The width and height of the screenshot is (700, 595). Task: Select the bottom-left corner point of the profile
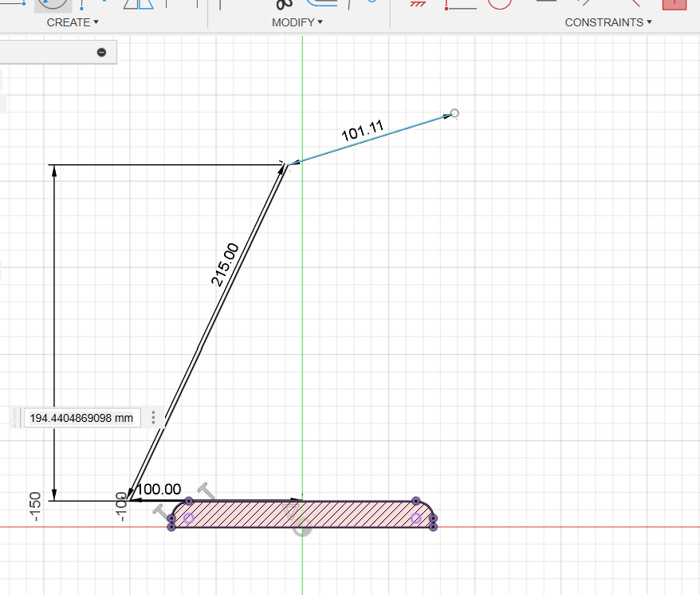[x=171, y=526]
